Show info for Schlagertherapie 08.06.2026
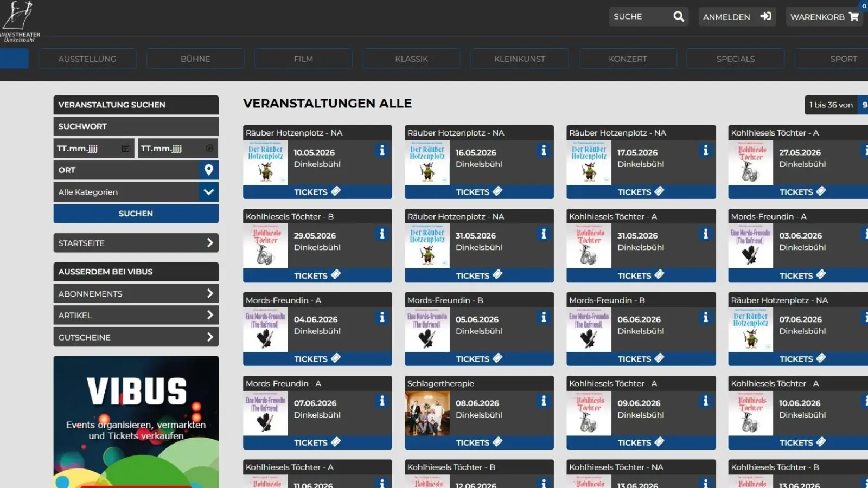This screenshot has width=868, height=488. coord(544,401)
